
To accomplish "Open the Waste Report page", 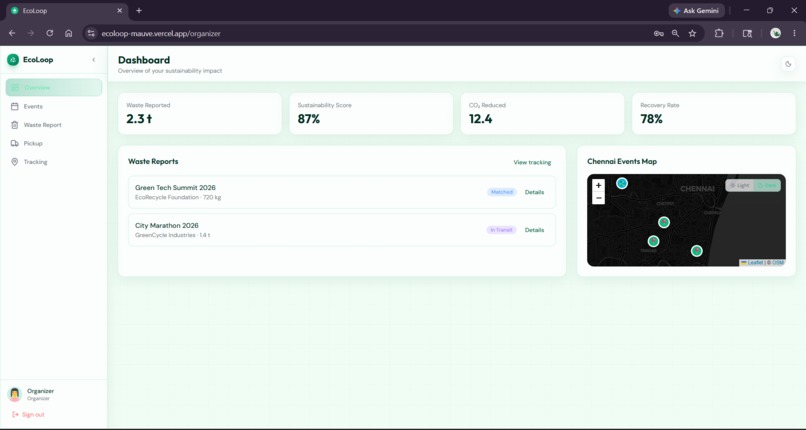I will coord(53,125).
